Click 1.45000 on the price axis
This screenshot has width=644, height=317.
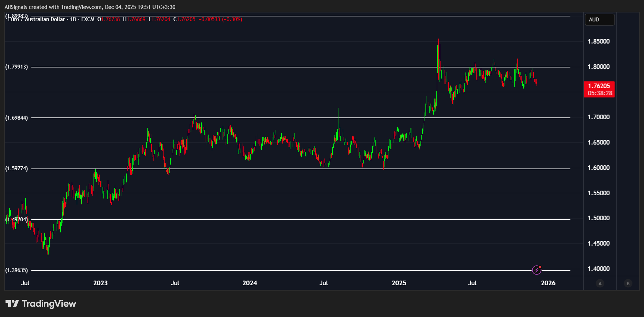click(x=599, y=243)
